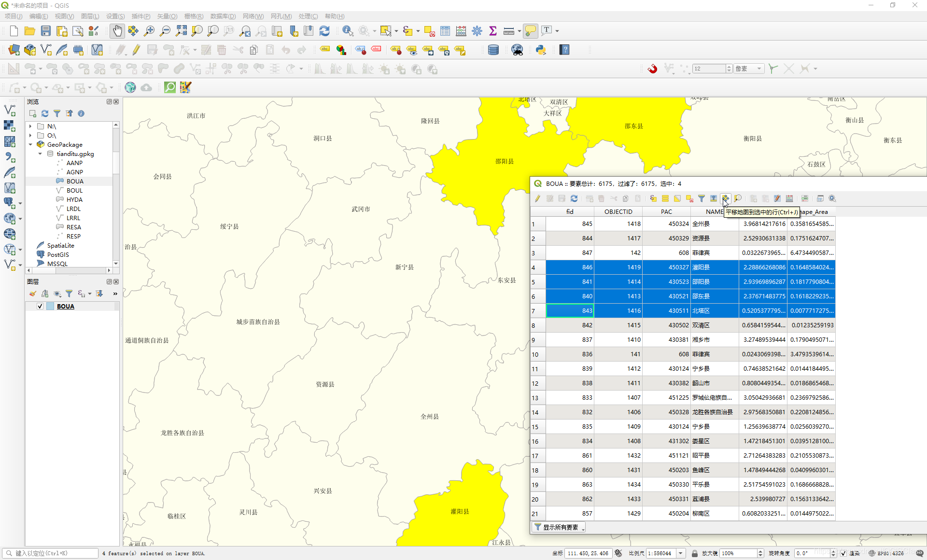Click the Python console icon
The width and height of the screenshot is (927, 560).
coord(541,50)
